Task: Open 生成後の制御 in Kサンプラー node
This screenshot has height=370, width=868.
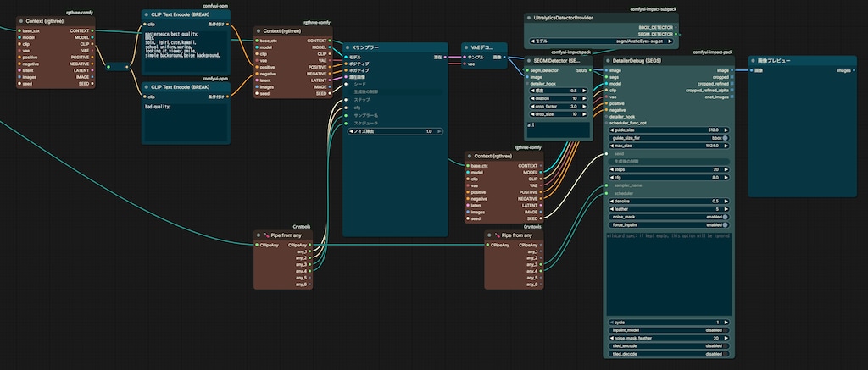Action: (x=395, y=91)
